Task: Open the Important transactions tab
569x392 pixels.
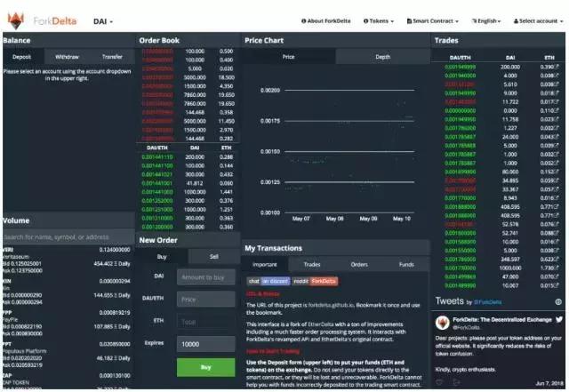Action: (x=265, y=264)
